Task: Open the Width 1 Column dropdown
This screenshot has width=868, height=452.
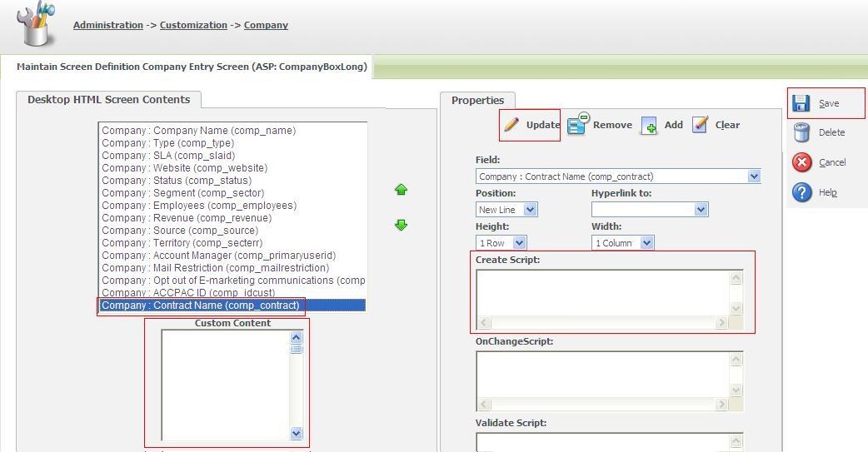Action: point(646,243)
